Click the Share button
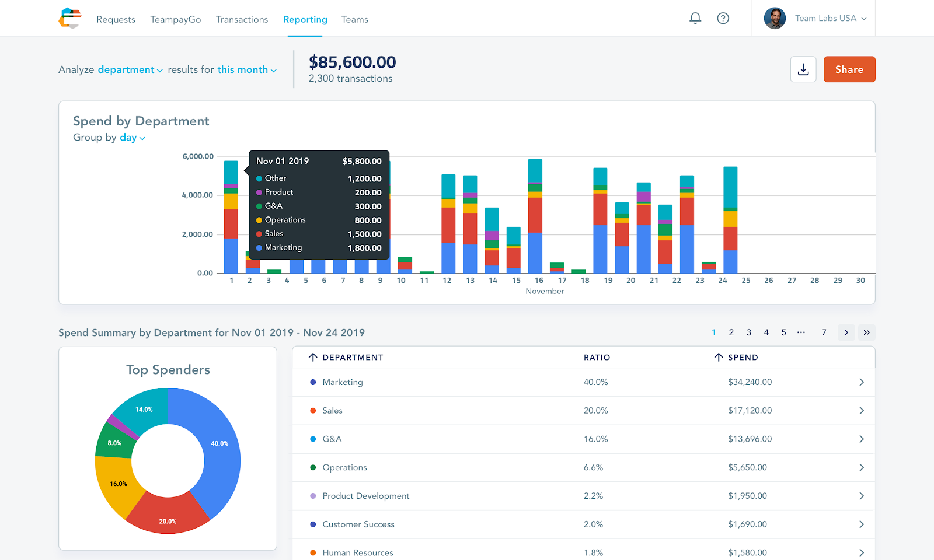 pos(849,69)
